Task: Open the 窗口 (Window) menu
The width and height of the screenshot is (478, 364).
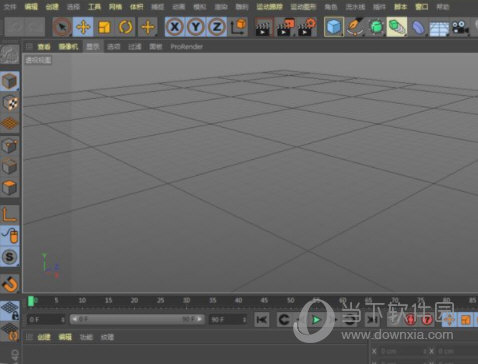Action: 422,7
